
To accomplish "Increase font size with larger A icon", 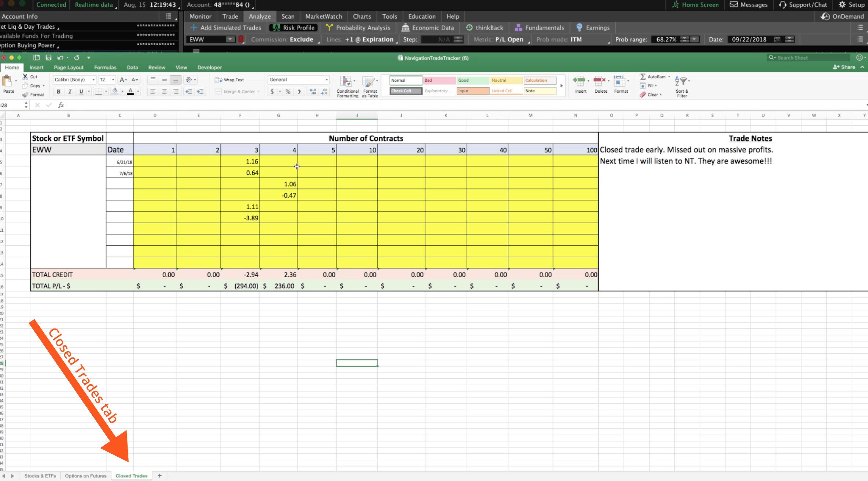I will tap(124, 80).
